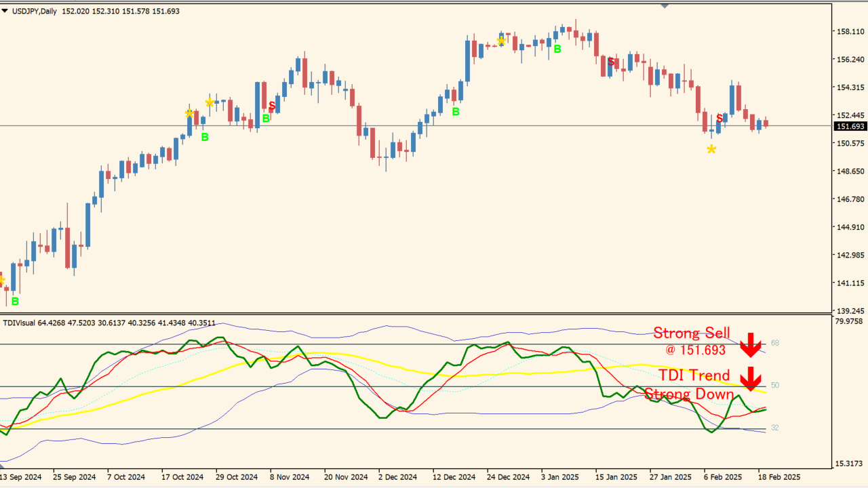The width and height of the screenshot is (868, 488).
Task: Click the 32 level label in the indicator
Action: pos(775,428)
